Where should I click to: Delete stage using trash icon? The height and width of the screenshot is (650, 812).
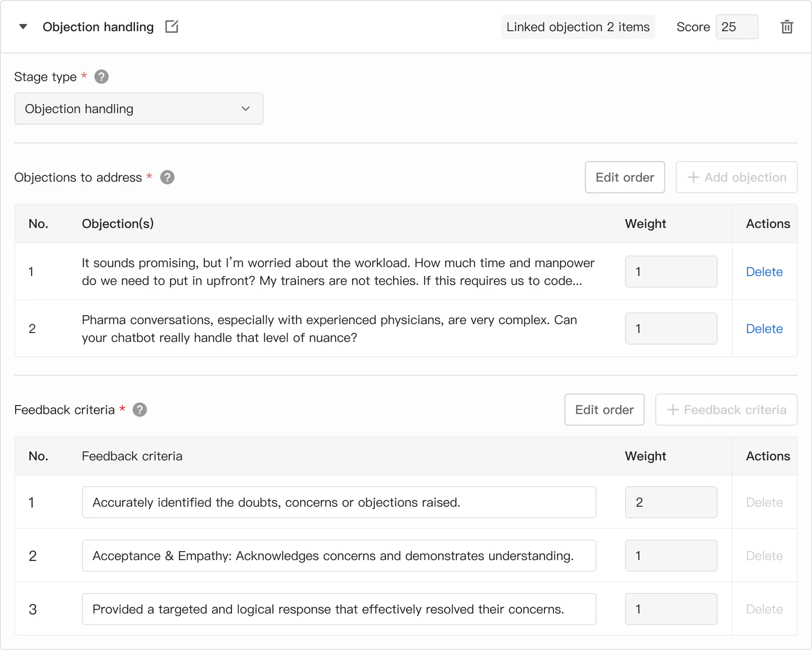tap(787, 27)
